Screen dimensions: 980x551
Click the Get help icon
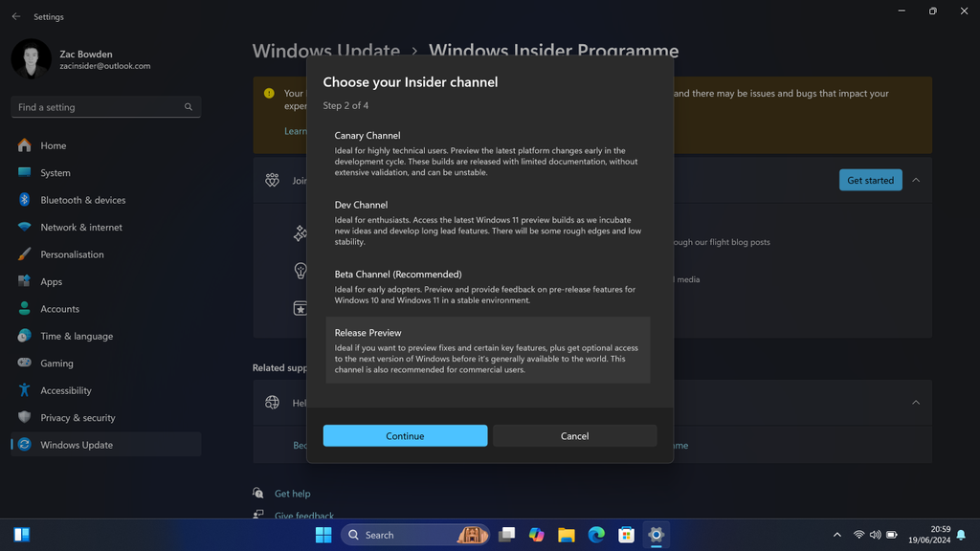pos(258,493)
